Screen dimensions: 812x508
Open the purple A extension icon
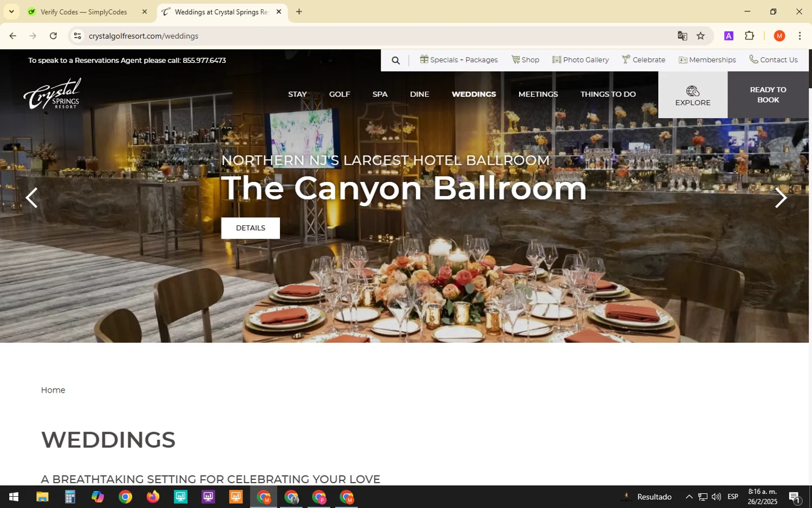[x=729, y=36]
